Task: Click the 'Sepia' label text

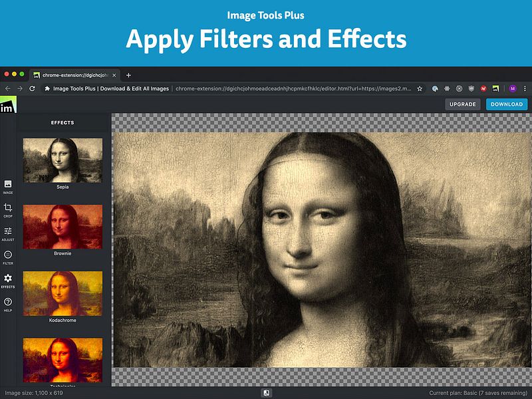Action: coord(63,187)
